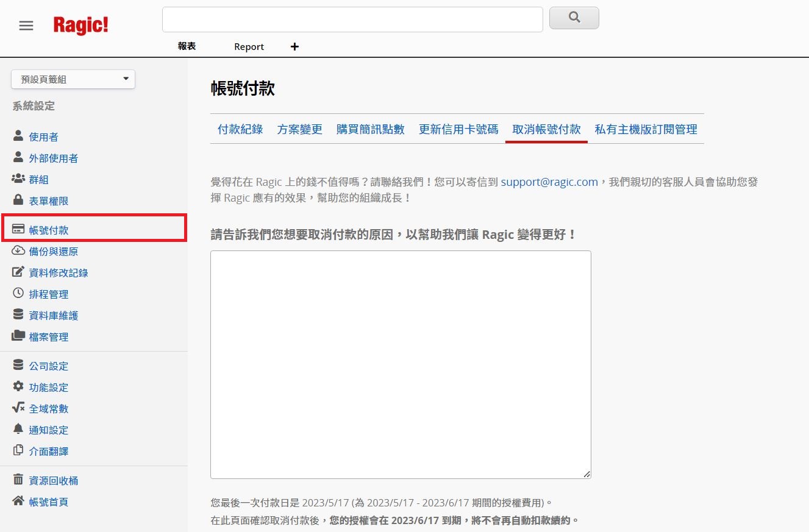Open 排程管理 in sidebar
Image resolution: width=809 pixels, height=532 pixels.
49,294
